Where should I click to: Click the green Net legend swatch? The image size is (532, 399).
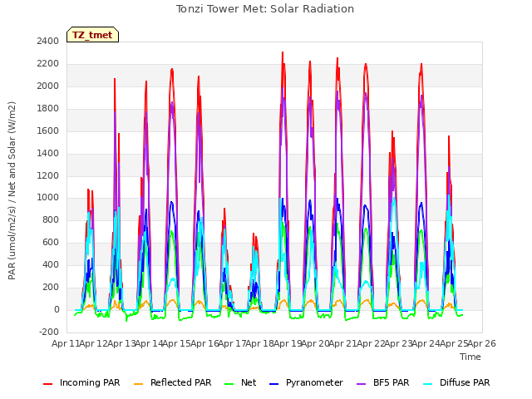229,384
